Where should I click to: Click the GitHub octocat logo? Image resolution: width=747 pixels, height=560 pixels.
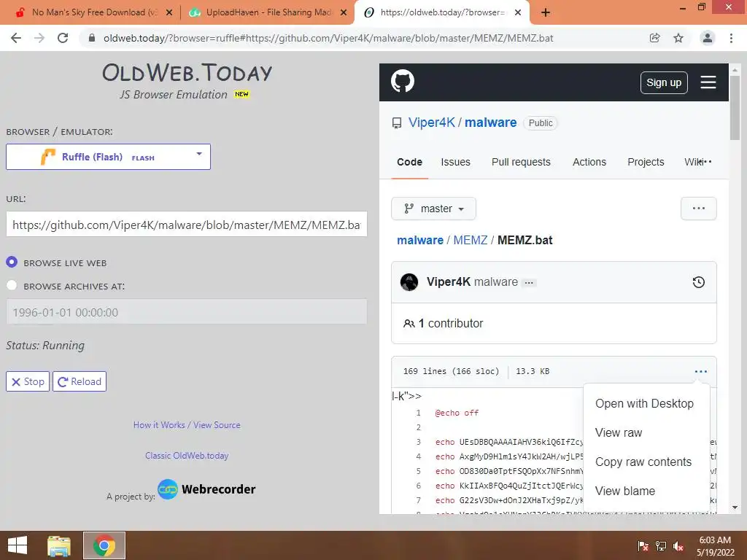coord(403,81)
